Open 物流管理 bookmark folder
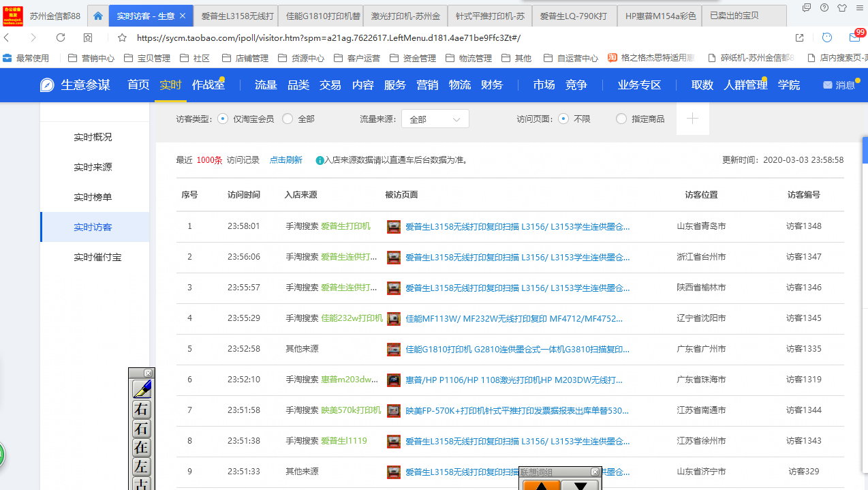868x490 pixels. point(469,58)
